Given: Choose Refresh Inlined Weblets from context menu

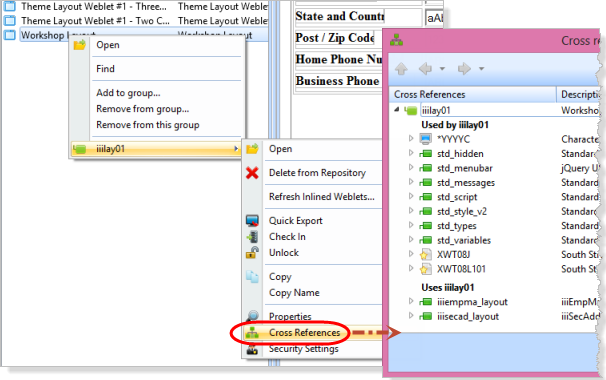Looking at the screenshot, I should (x=322, y=197).
